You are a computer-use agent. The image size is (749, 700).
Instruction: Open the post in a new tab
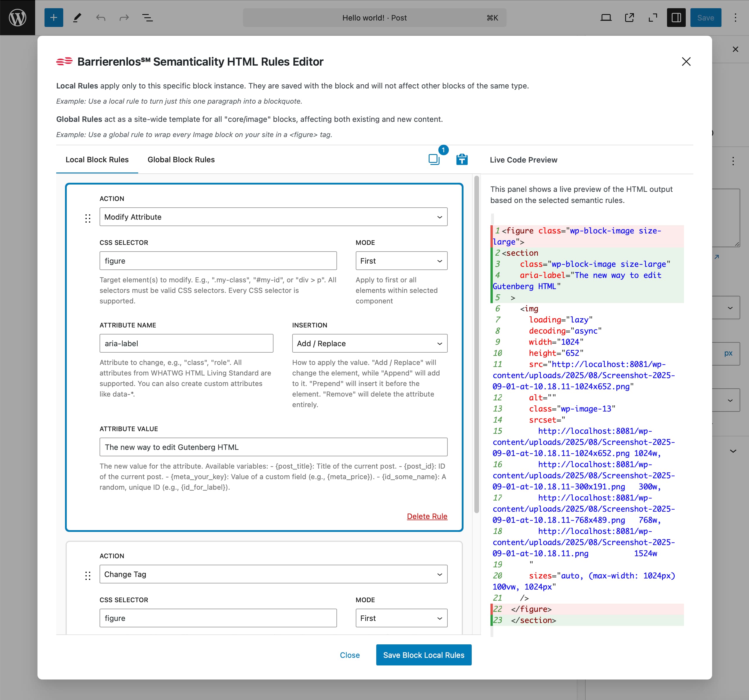point(630,17)
